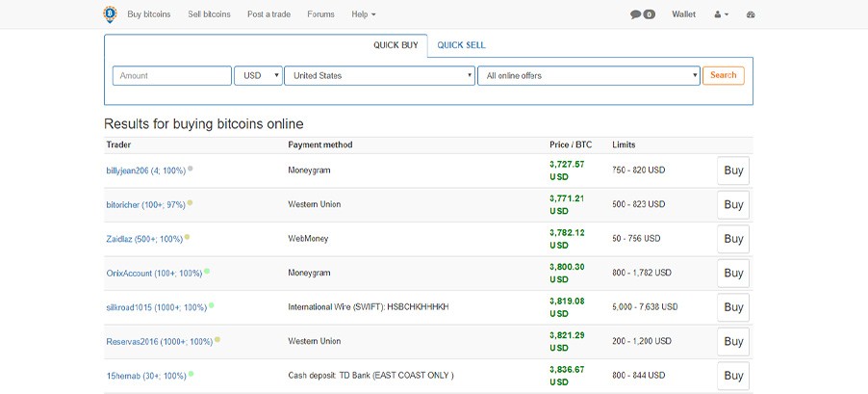Click the Price / BTC column header
Screen dimensions: 868x394
tap(571, 145)
